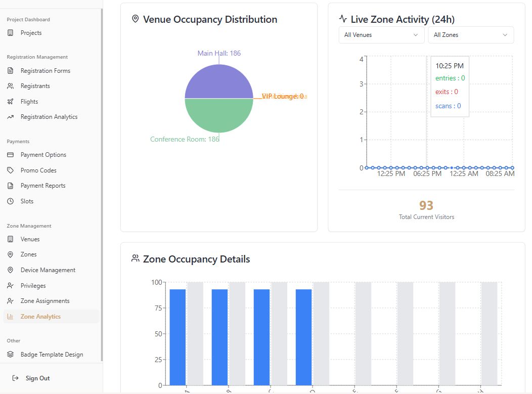The width and height of the screenshot is (532, 394).
Task: Click the 10:25 PM data point tooltip
Action: 449,66
